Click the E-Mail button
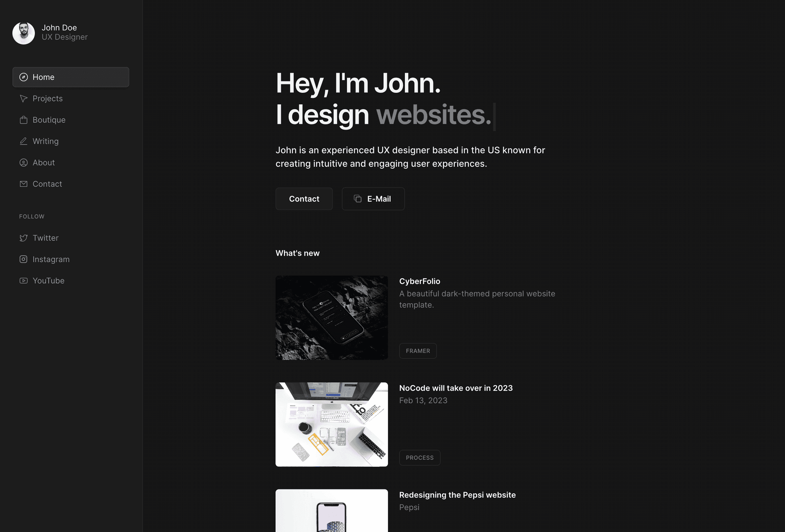 [x=373, y=198]
